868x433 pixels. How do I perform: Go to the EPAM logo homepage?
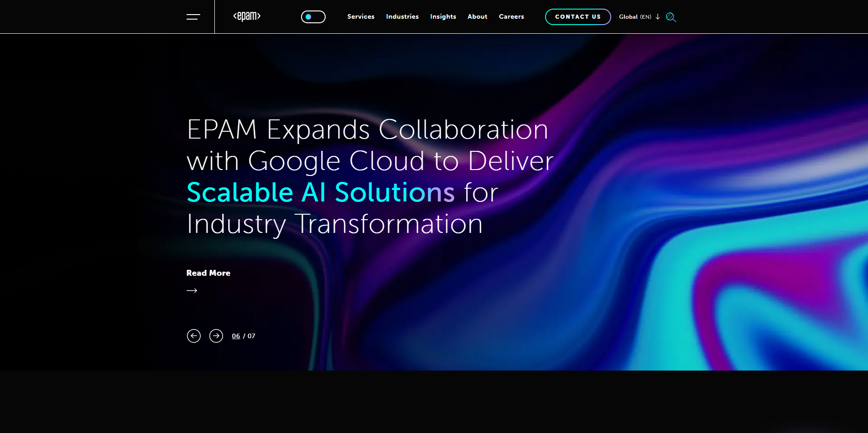[x=247, y=16]
